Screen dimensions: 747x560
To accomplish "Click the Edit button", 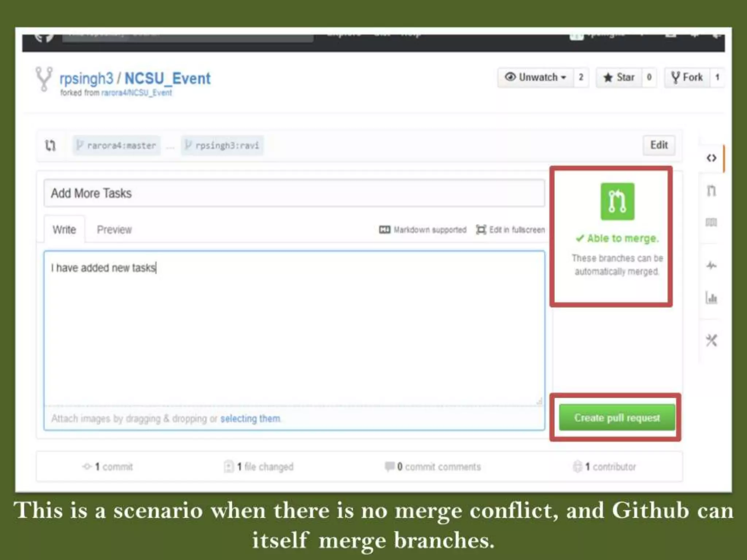I will coord(659,145).
